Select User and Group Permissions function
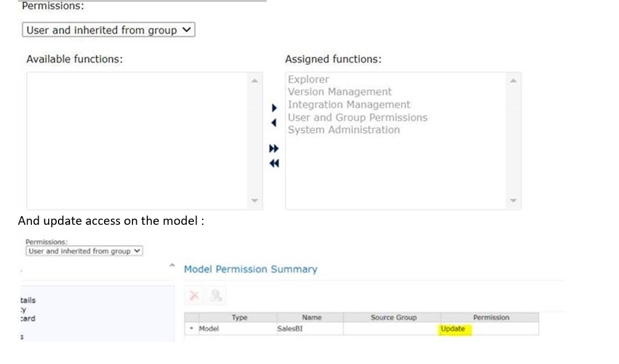Image resolution: width=619 pixels, height=364 pixels. tap(357, 117)
